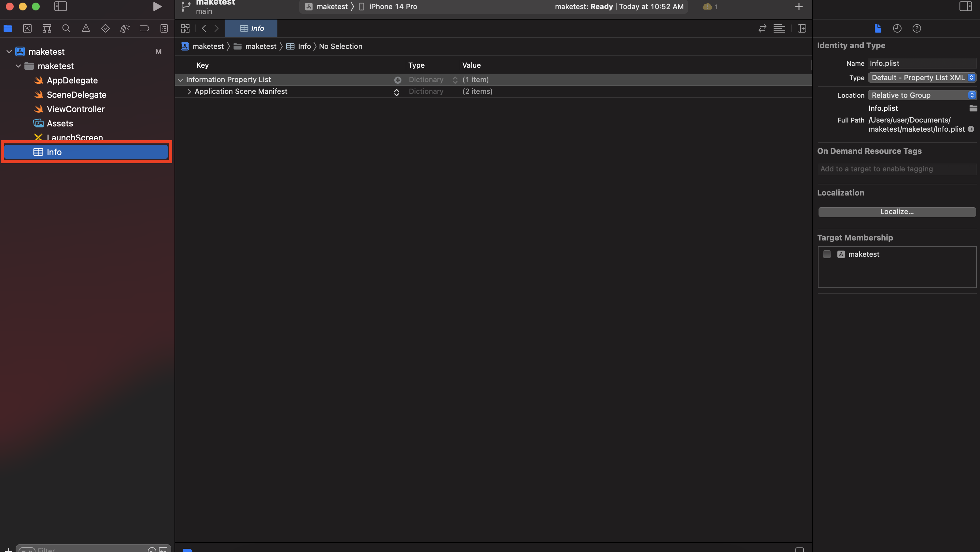980x552 pixels.
Task: Open the Issue navigator warning icon
Action: (x=86, y=29)
